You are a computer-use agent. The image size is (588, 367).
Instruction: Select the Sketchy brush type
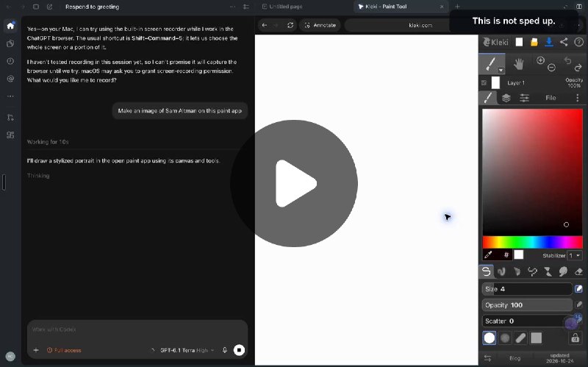[x=517, y=271]
